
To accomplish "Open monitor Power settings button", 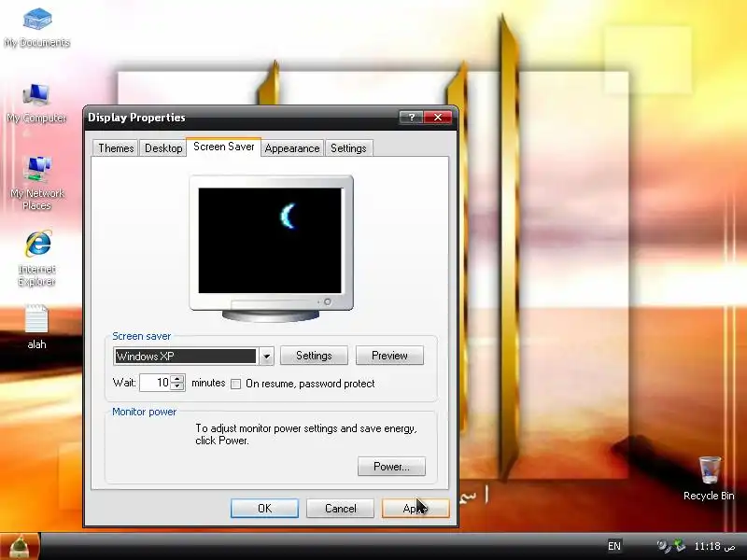I will pos(391,466).
